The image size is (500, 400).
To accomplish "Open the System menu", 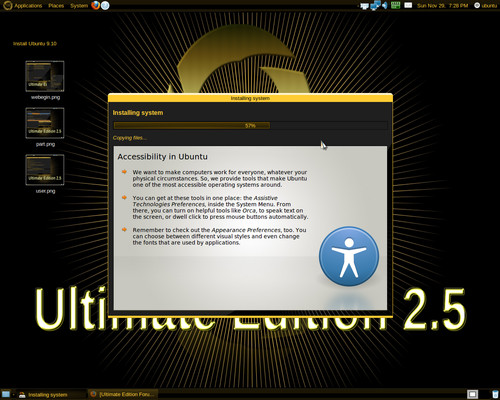I will point(79,6).
